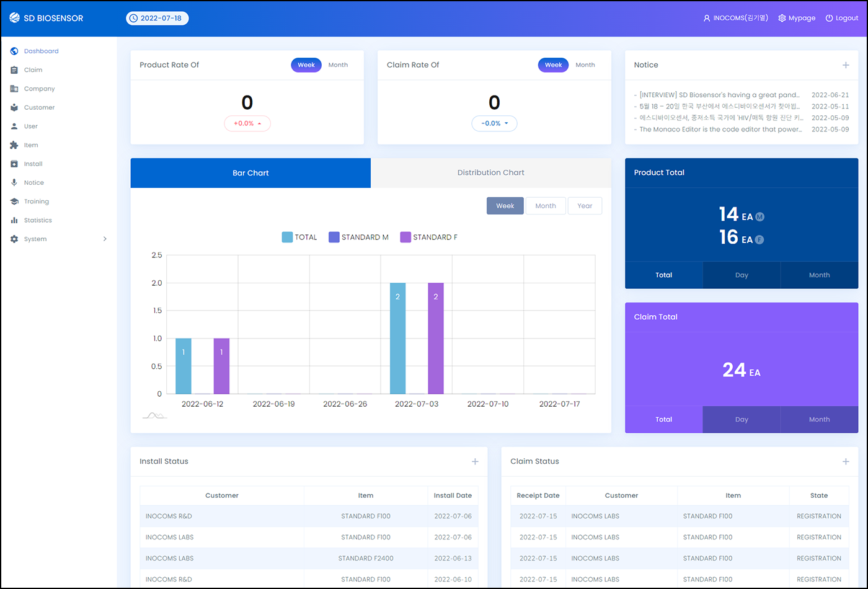Select Year range in bar chart

585,206
